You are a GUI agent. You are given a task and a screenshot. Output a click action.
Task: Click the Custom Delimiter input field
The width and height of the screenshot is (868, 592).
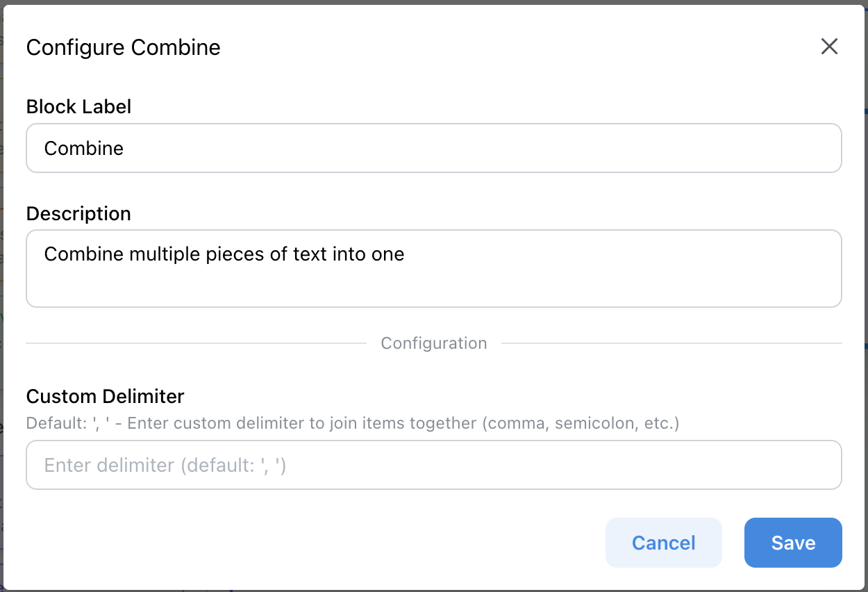pyautogui.click(x=433, y=465)
